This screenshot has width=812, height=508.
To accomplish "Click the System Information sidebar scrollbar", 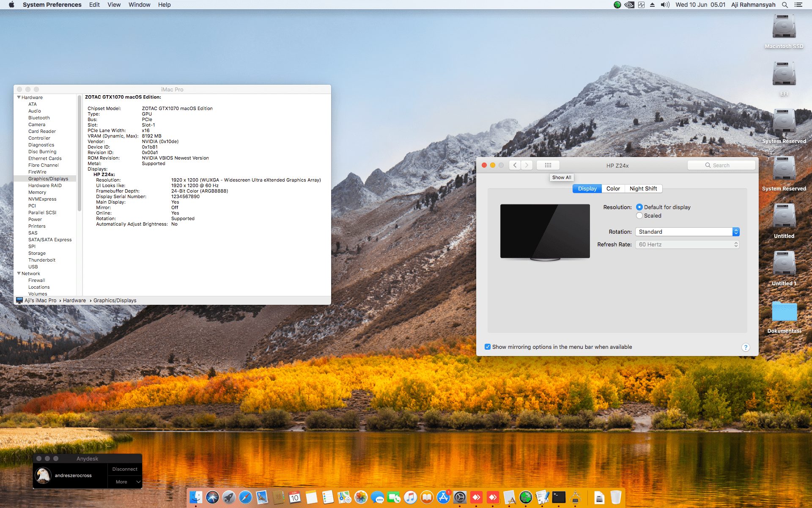I will tap(80, 153).
